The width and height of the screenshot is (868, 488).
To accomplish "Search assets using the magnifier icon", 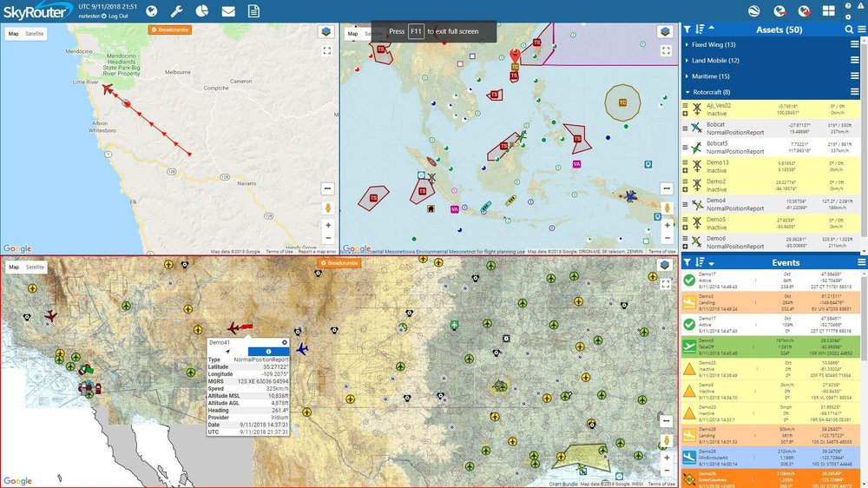I will coord(849,30).
